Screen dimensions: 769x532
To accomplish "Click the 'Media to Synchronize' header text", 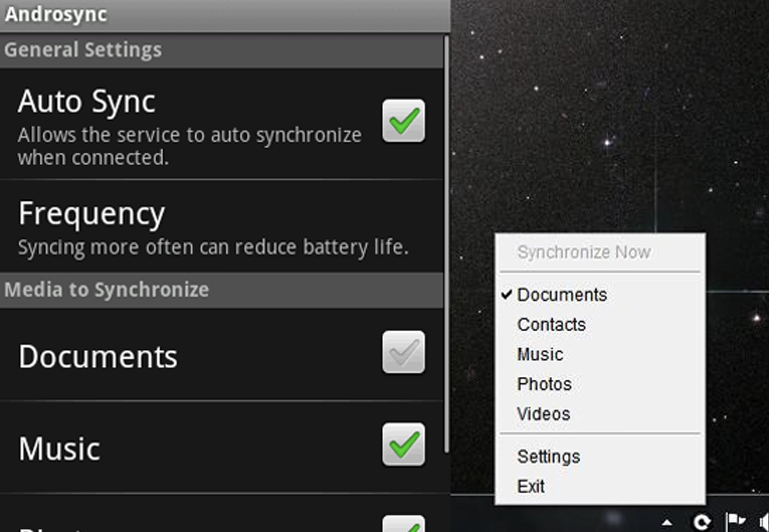I will pyautogui.click(x=106, y=289).
